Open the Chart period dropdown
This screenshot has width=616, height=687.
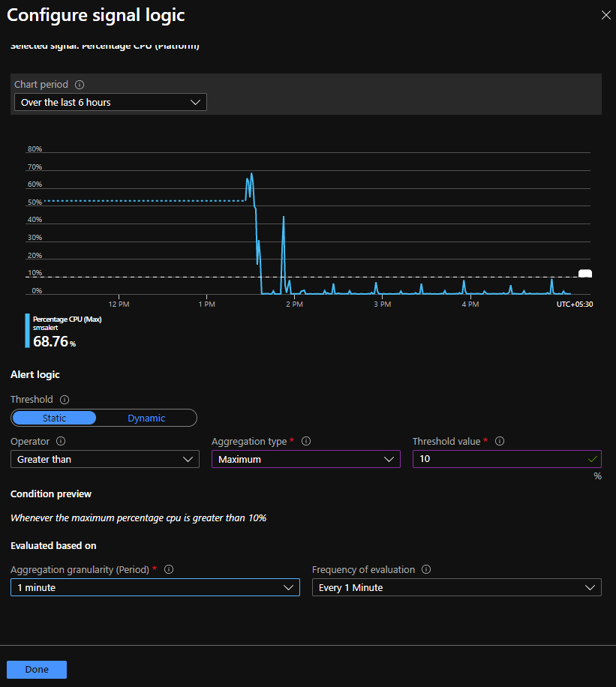click(110, 102)
